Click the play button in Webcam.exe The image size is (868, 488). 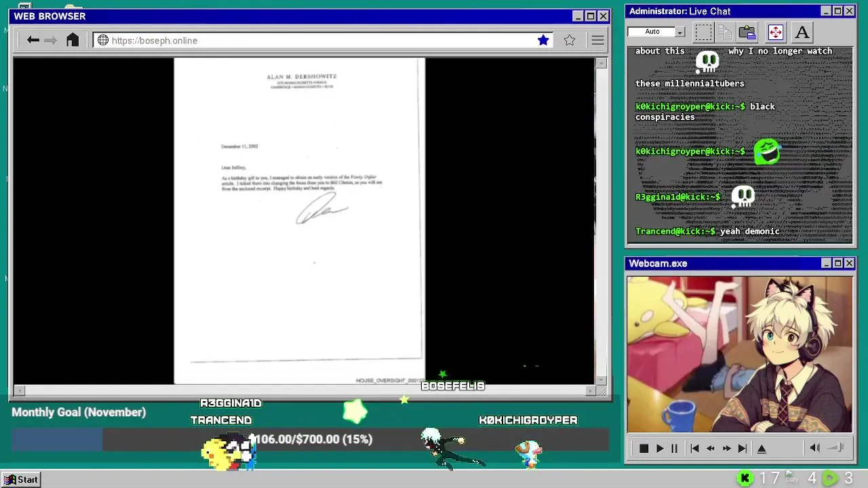click(660, 448)
